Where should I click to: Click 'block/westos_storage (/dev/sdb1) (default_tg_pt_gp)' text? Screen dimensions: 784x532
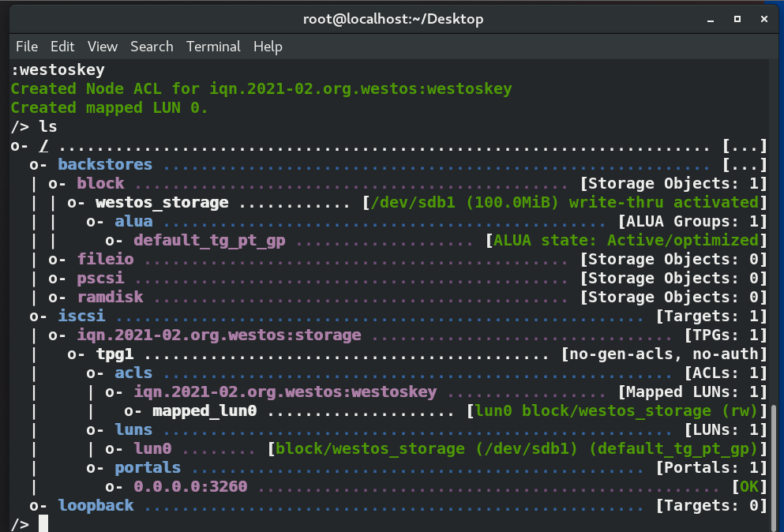coord(517,449)
